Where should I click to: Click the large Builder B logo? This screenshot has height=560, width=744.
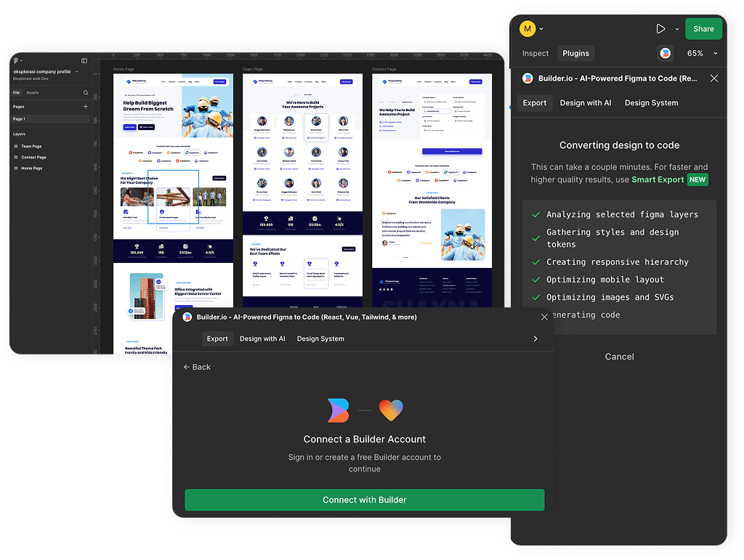pos(339,410)
